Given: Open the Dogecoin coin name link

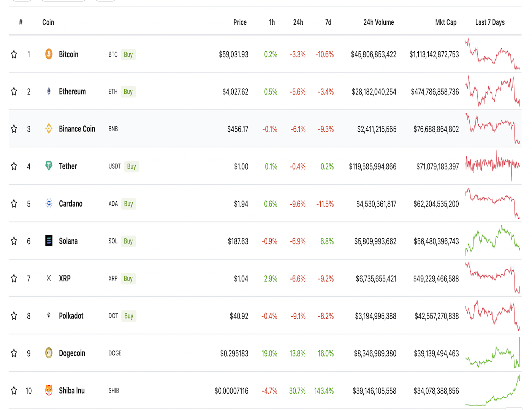Looking at the screenshot, I should [x=72, y=353].
